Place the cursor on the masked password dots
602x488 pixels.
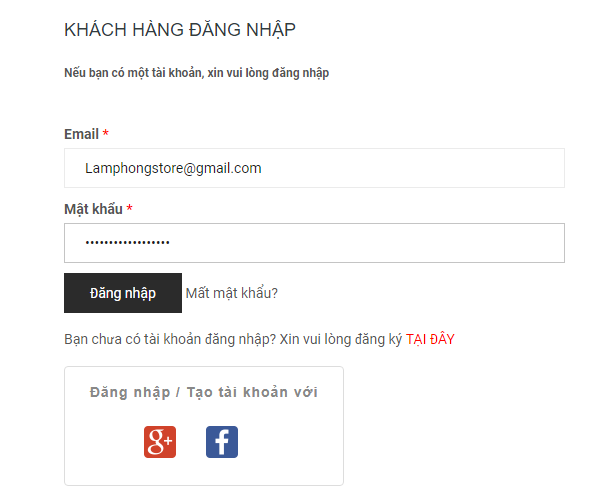tap(127, 243)
